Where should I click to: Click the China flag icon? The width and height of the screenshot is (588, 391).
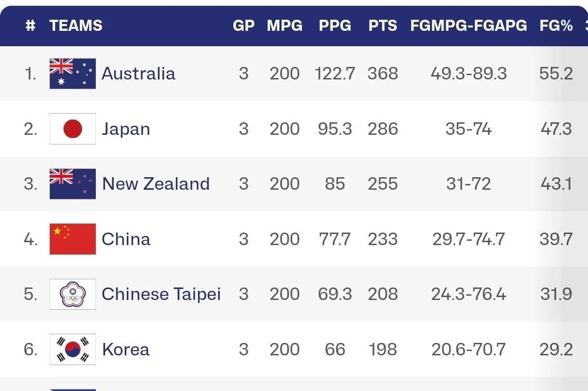tap(72, 239)
